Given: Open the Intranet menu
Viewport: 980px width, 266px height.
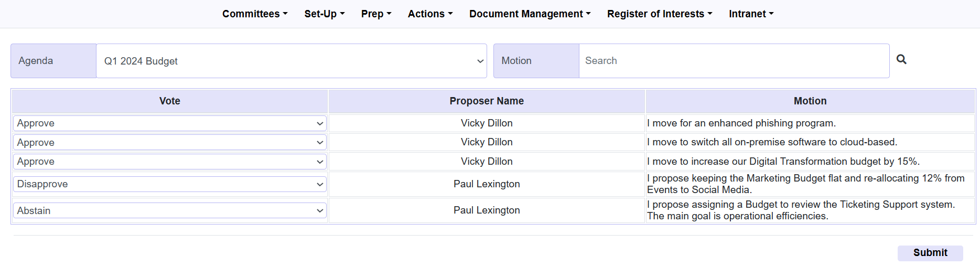Looking at the screenshot, I should click(x=751, y=14).
